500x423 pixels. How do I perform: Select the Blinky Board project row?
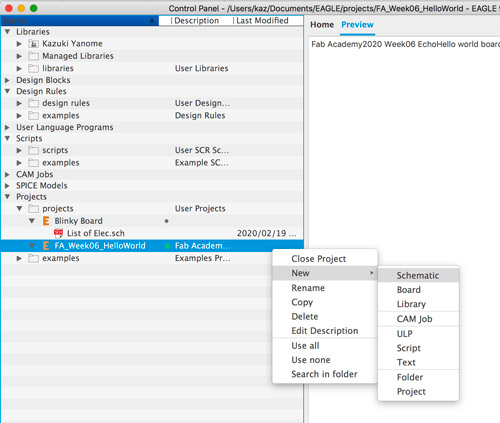152,221
